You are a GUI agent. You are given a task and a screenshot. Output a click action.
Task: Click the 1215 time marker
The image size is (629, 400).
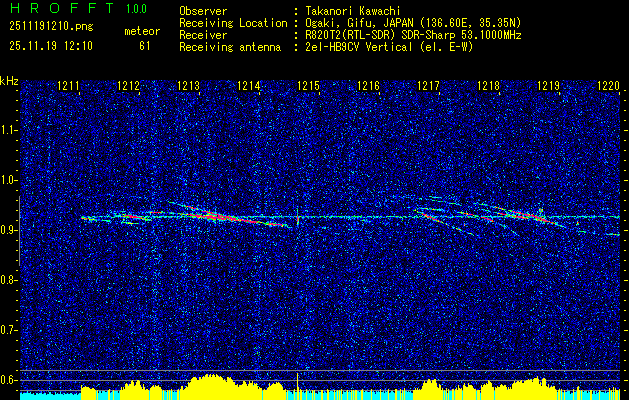tap(308, 85)
